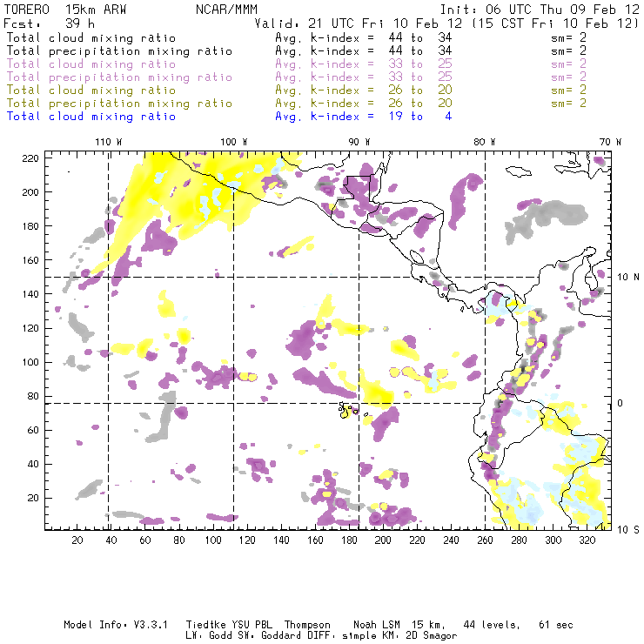The image size is (644, 644).
Task: Click 'sm= 2' in the olive cloud row
Action: (568, 90)
